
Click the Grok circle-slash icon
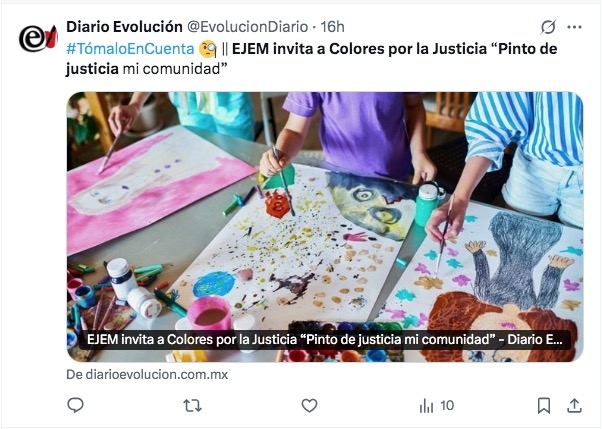548,27
